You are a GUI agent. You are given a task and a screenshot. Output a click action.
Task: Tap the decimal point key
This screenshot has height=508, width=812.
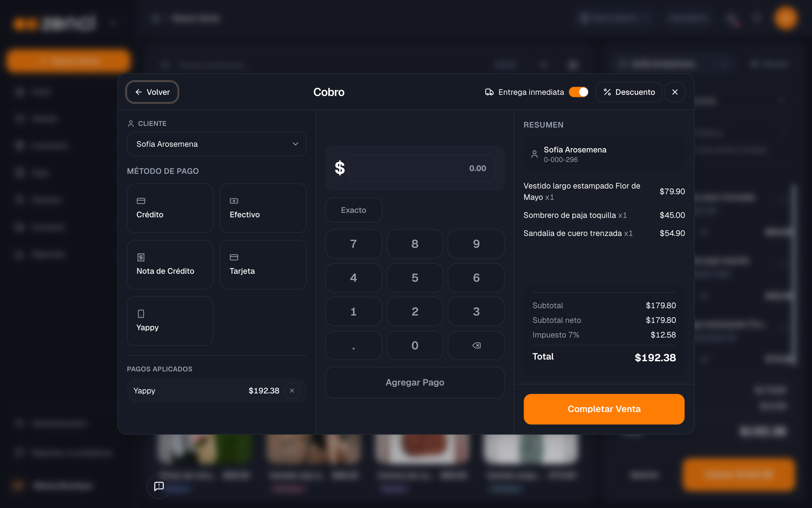pyautogui.click(x=353, y=346)
